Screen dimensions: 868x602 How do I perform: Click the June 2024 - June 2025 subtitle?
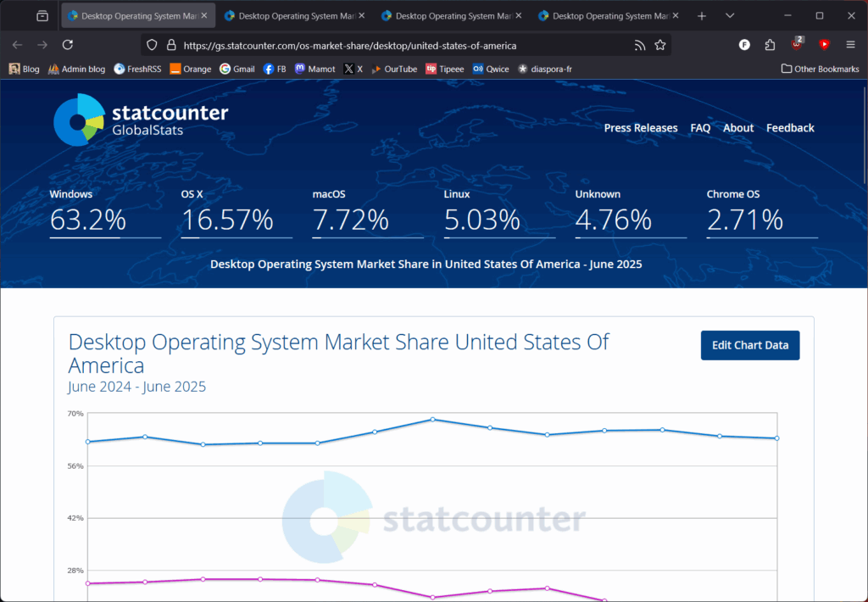[136, 387]
